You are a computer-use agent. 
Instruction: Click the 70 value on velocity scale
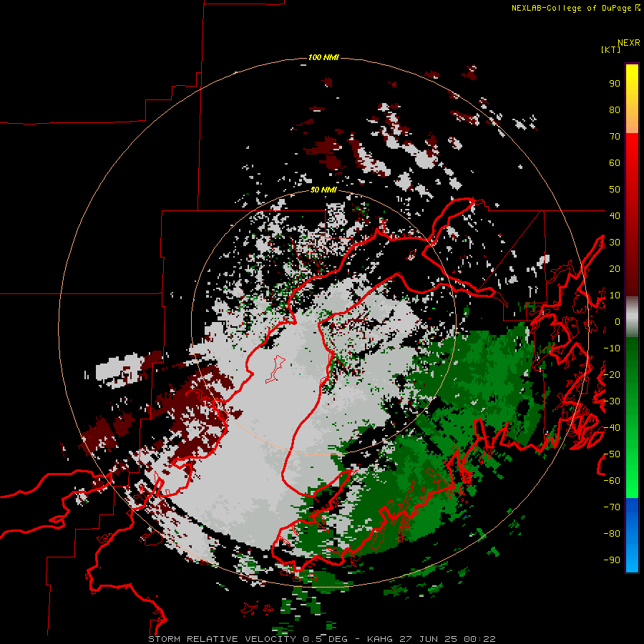click(615, 137)
